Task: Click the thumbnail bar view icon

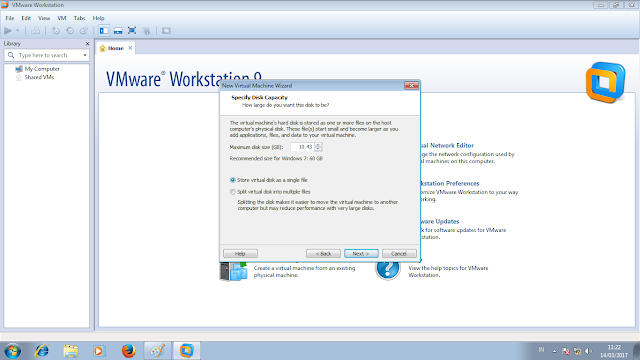Action: tap(118, 31)
